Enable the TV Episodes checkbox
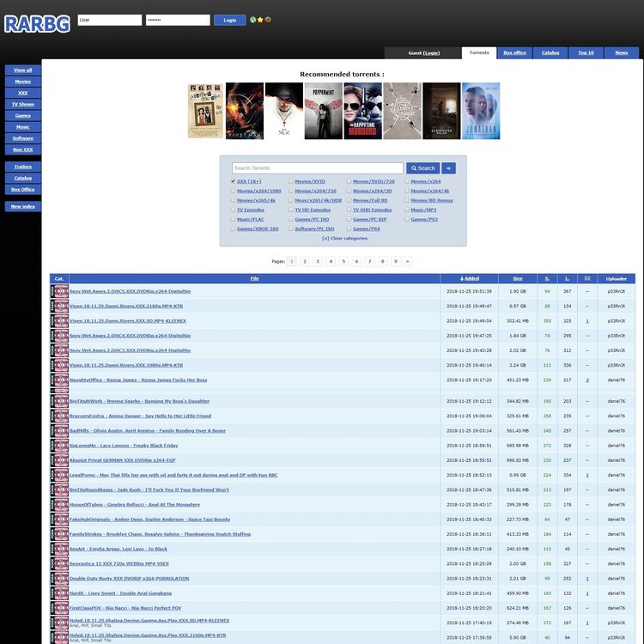The image size is (644, 644). point(233,210)
